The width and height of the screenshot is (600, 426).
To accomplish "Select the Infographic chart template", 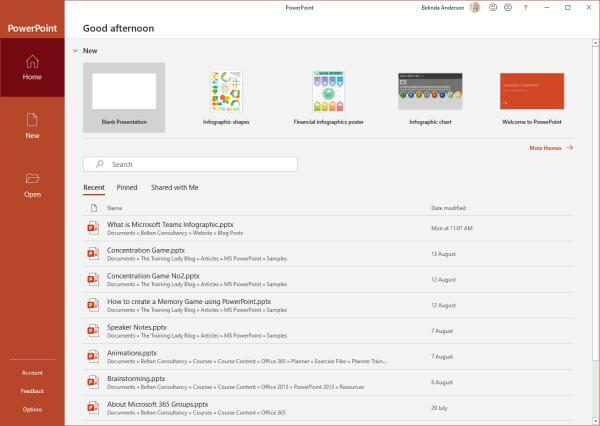I will [430, 98].
